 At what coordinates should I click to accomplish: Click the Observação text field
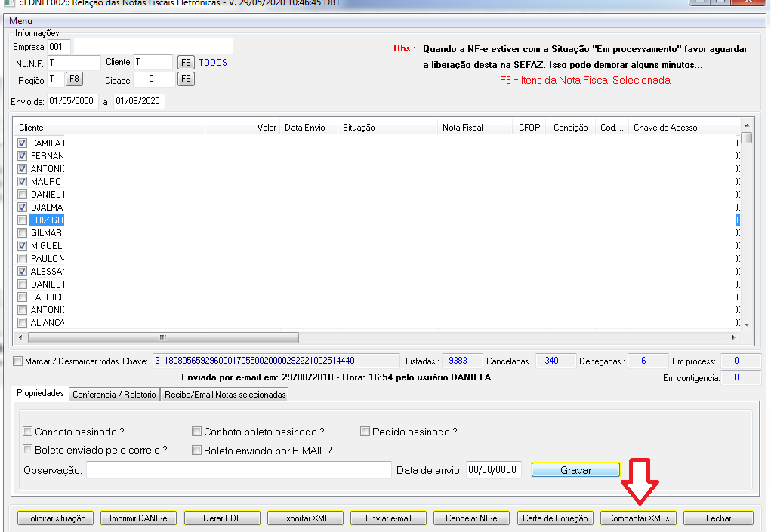click(x=238, y=470)
